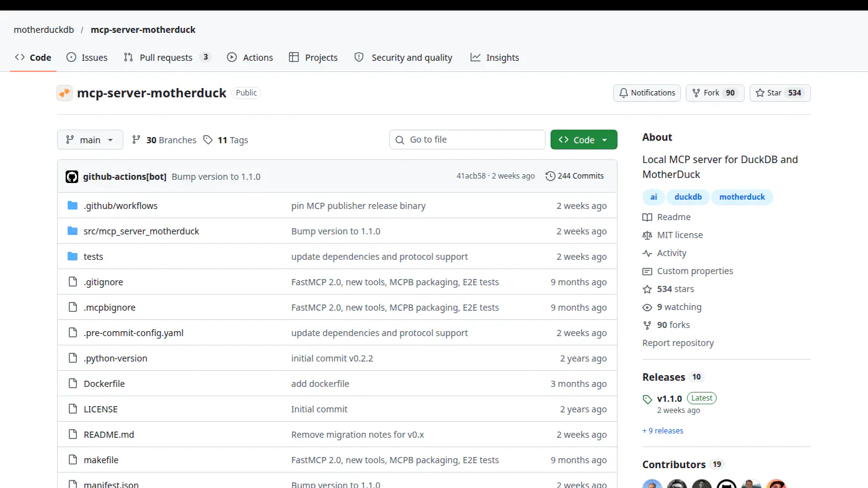
Task: Switch to the Insights tab
Action: click(495, 58)
